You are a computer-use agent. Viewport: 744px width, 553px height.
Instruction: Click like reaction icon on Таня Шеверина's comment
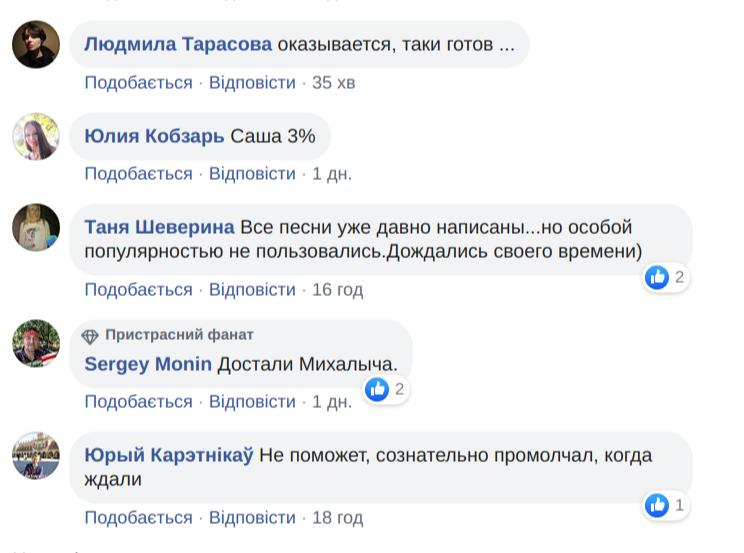coord(657,277)
